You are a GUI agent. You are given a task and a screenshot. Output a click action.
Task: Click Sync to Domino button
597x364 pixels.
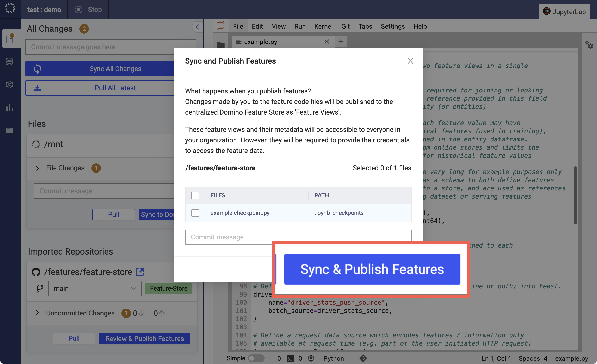(156, 214)
